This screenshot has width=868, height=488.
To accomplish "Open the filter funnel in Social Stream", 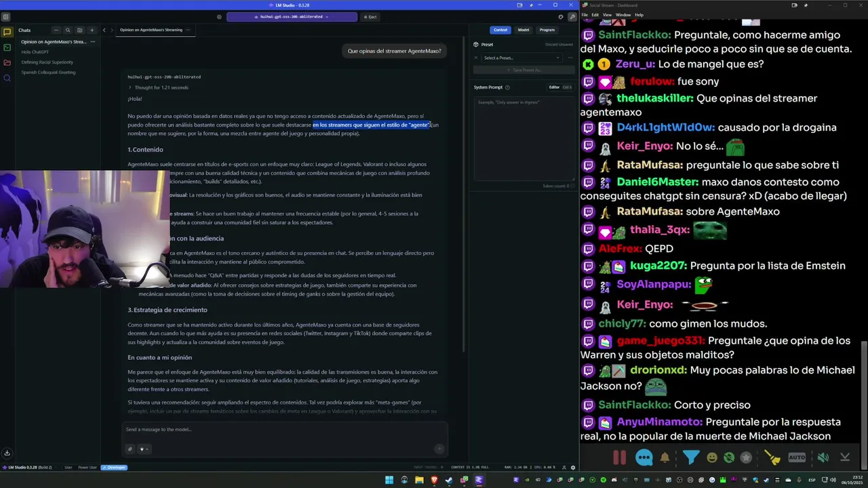I will (690, 457).
